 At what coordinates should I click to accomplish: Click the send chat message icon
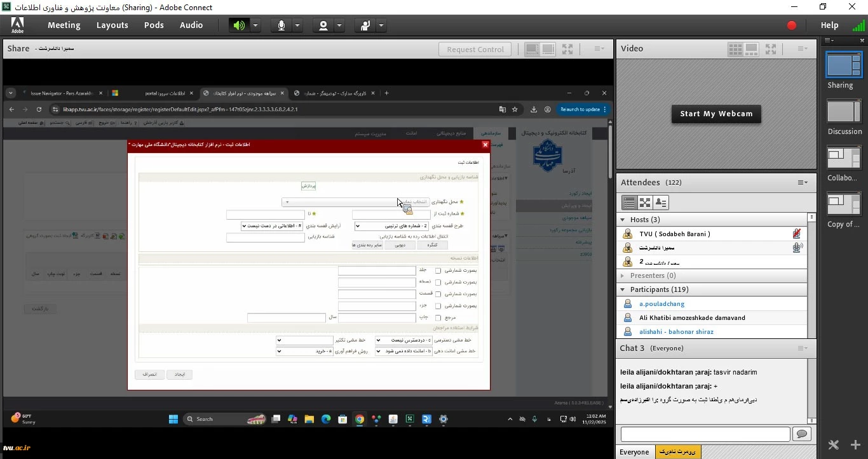point(801,434)
